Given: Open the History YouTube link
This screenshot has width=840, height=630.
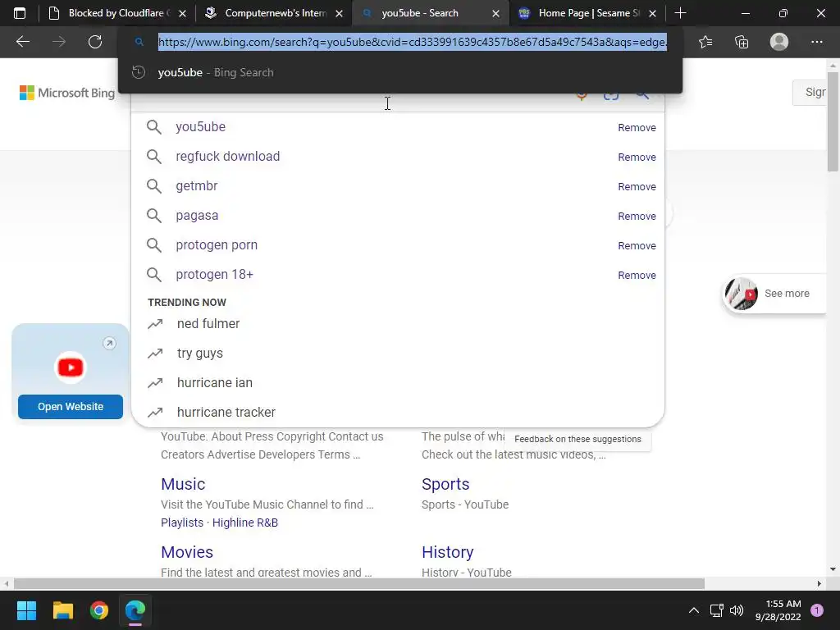Looking at the screenshot, I should coord(447,552).
